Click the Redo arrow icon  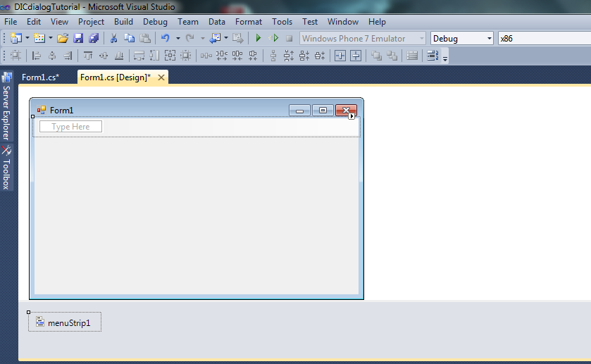click(190, 38)
